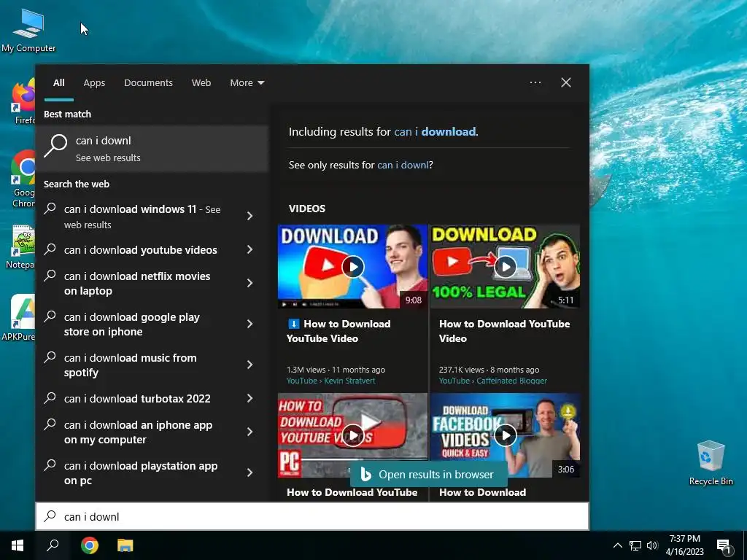Open the Firefox desktop shortcut
The width and height of the screenshot is (747, 560).
[24, 102]
